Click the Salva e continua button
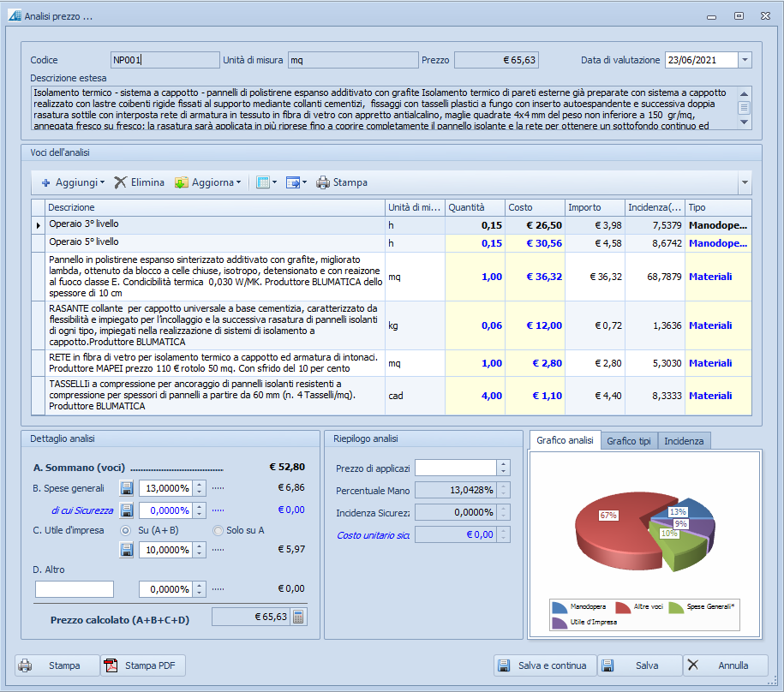Image resolution: width=784 pixels, height=692 pixels. [x=545, y=665]
